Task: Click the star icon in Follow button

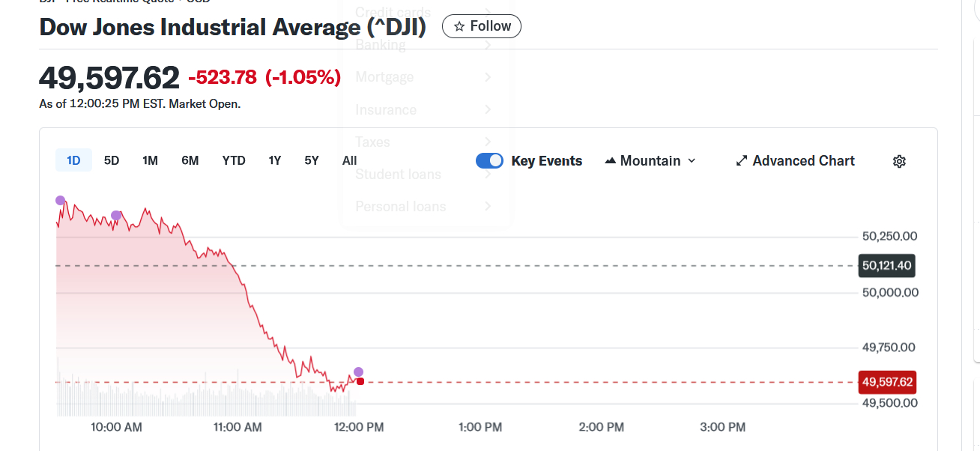Action: point(459,26)
